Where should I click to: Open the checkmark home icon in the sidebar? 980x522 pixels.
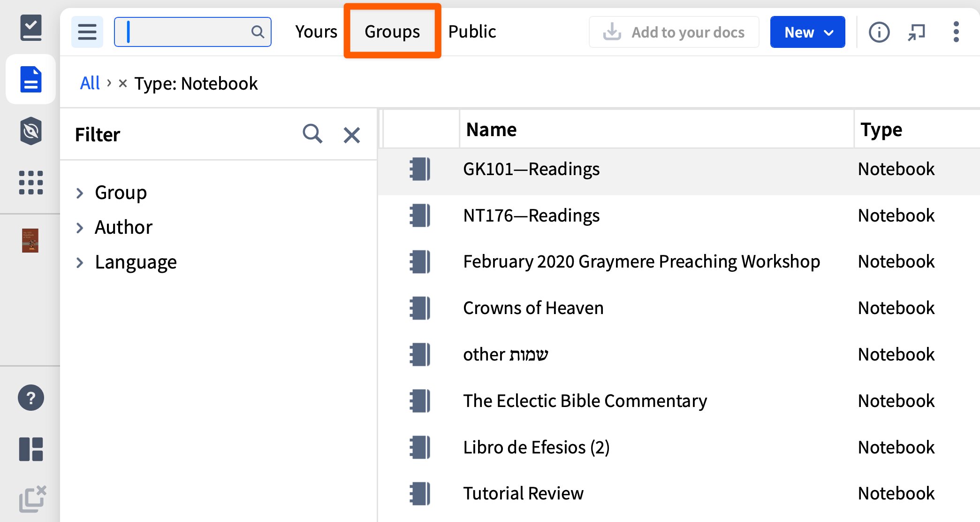[31, 28]
